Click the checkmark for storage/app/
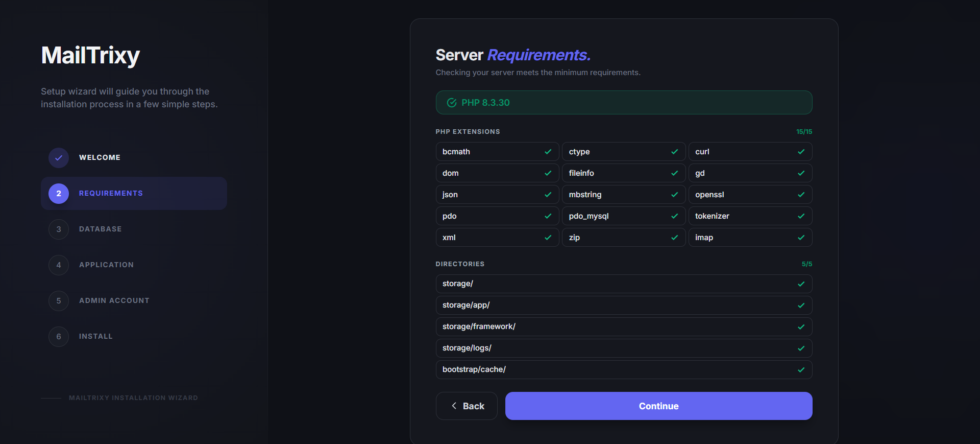This screenshot has height=444, width=980. [x=801, y=306]
